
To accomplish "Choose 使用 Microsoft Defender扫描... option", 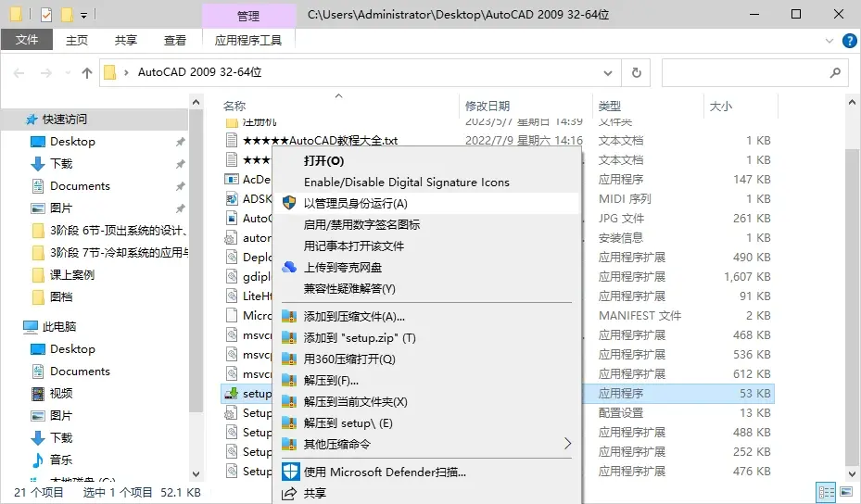I will pyautogui.click(x=385, y=472).
